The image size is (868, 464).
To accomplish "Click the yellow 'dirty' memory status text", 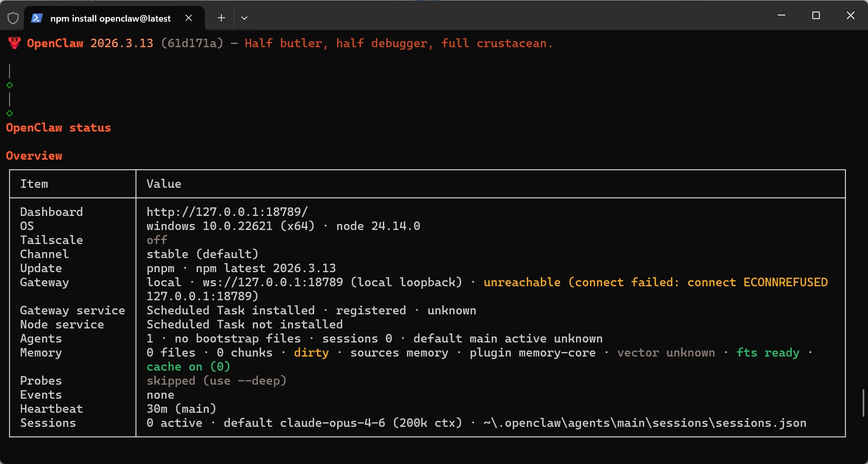I will click(311, 353).
